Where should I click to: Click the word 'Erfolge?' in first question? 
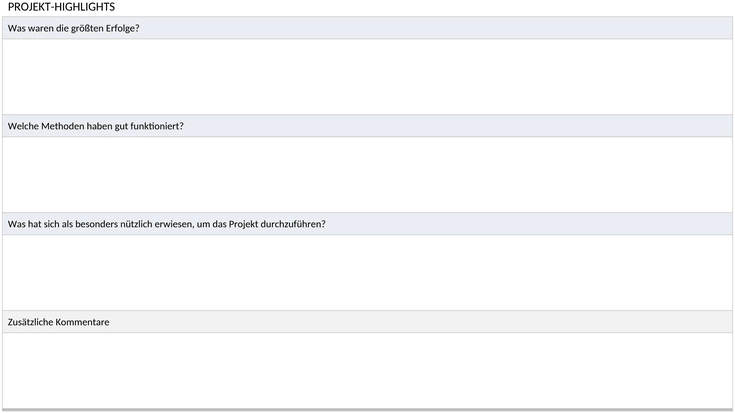click(122, 28)
